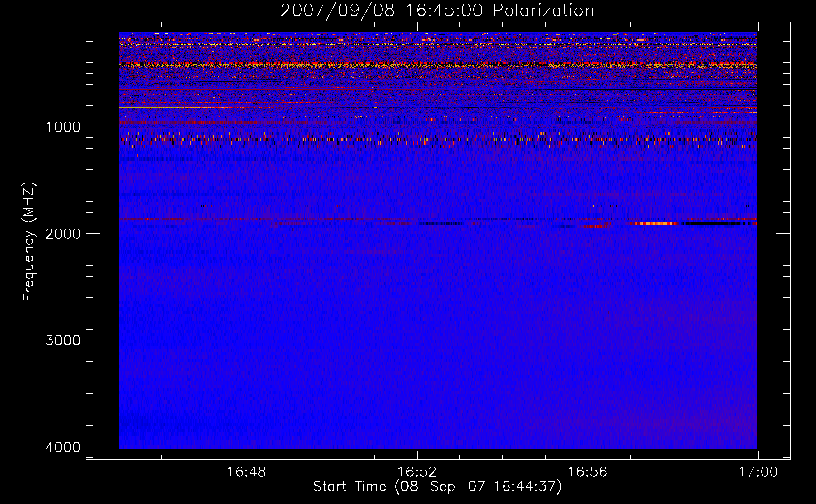Click the 17:00 time tick label
This screenshot has height=504, width=816.
[x=758, y=472]
